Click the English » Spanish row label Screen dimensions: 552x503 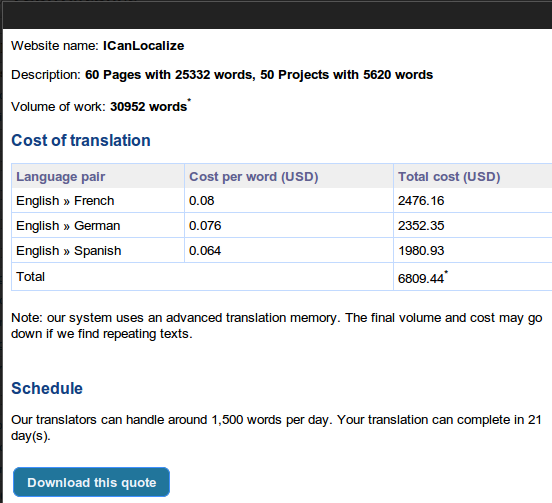coord(69,251)
